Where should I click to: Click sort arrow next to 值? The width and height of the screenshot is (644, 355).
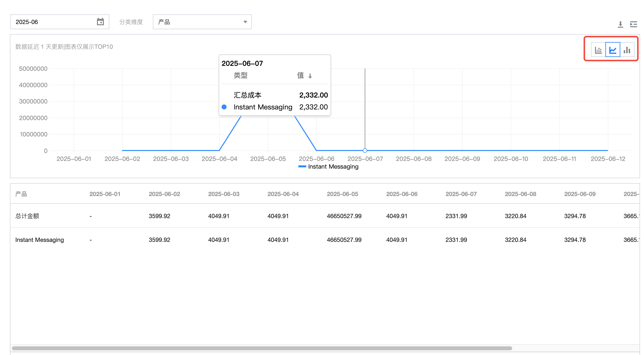pos(310,76)
